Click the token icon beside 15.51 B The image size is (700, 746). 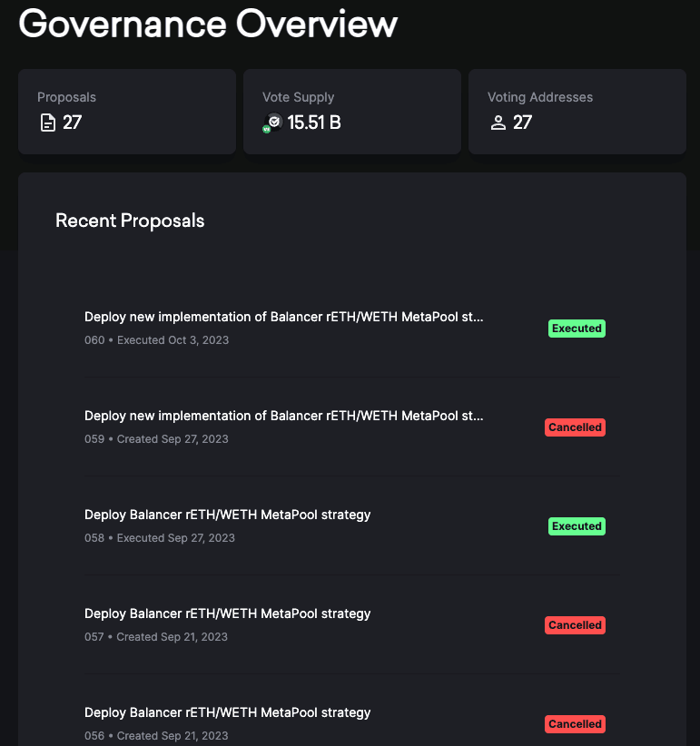pyautogui.click(x=272, y=123)
